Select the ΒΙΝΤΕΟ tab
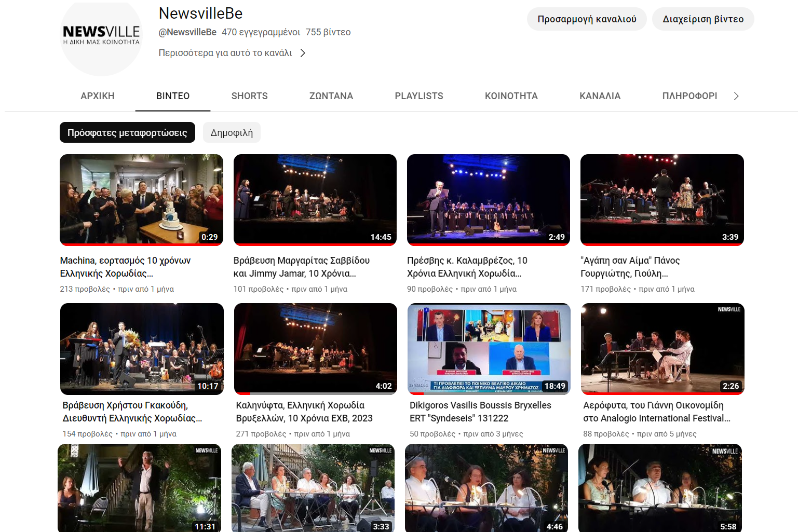The height and width of the screenshot is (532, 798). tap(173, 96)
